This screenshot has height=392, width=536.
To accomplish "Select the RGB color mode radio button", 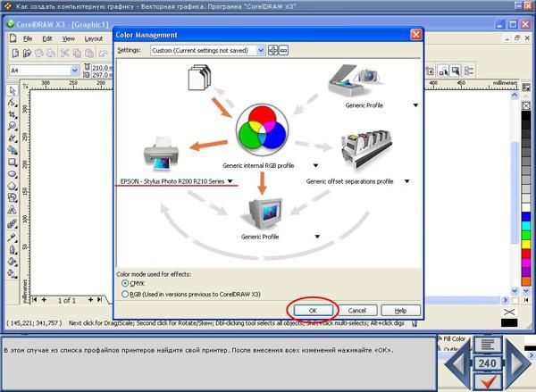I will 124,293.
